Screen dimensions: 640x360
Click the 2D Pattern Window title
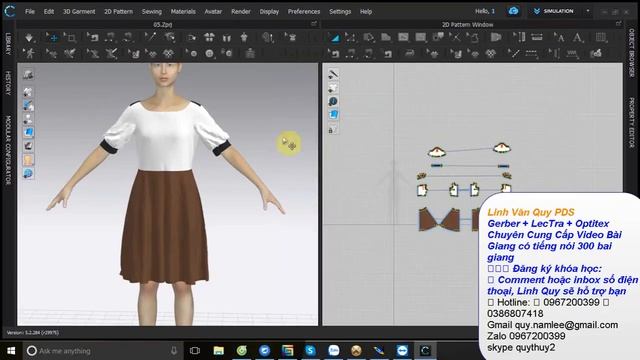coord(468,24)
